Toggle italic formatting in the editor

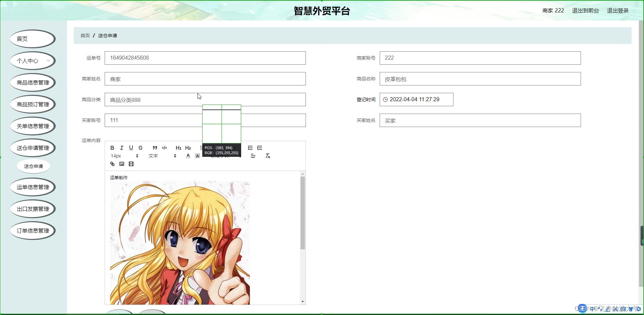122,148
